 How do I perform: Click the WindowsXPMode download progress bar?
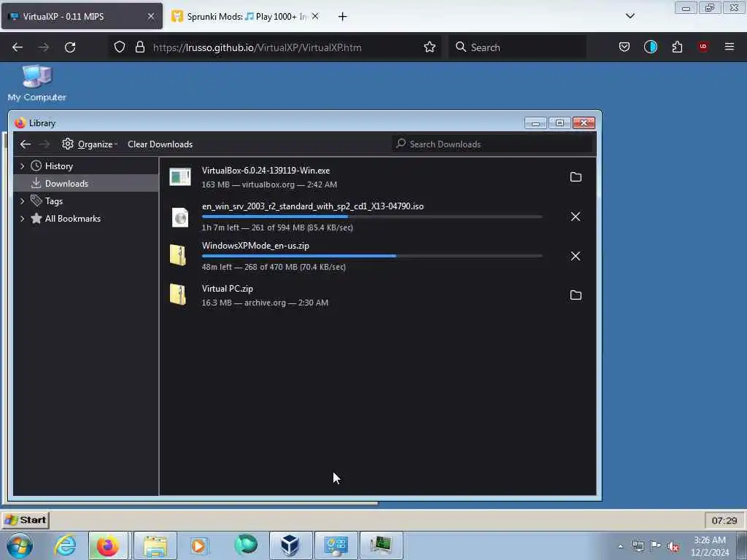pos(371,256)
